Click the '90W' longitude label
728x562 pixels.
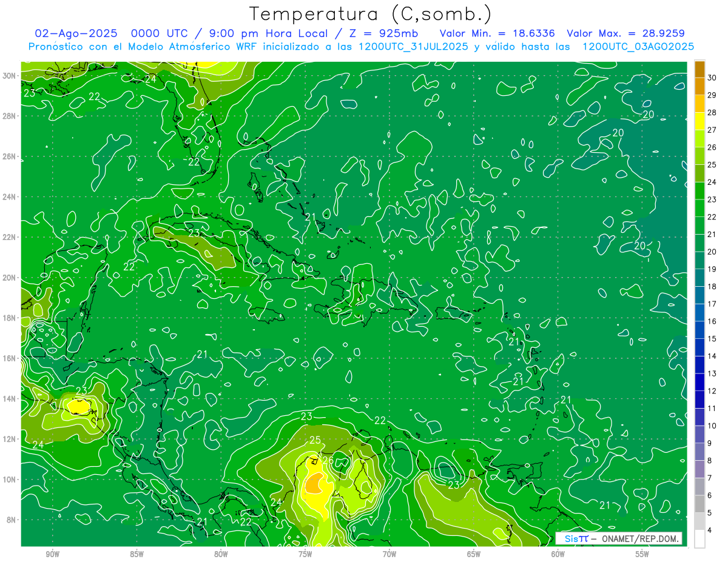53,554
